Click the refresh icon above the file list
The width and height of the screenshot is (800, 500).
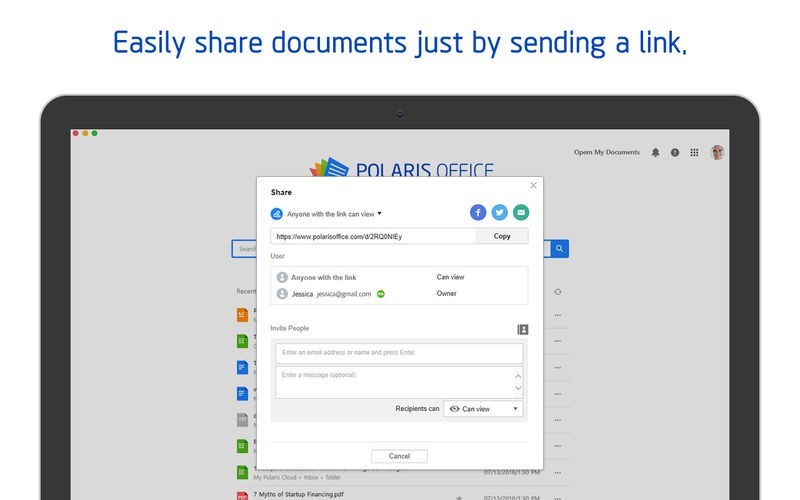557,291
